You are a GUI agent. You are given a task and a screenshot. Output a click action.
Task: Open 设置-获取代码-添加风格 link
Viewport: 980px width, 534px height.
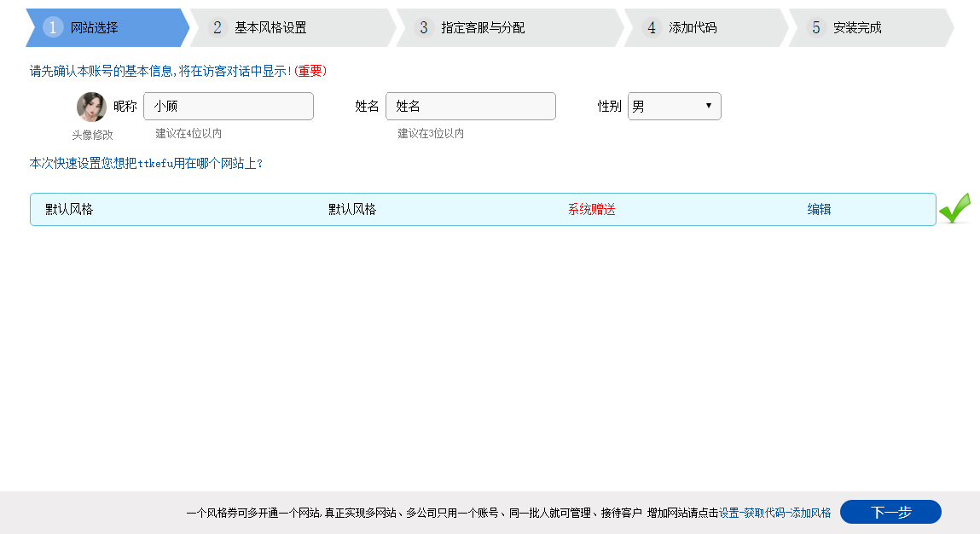tap(775, 513)
